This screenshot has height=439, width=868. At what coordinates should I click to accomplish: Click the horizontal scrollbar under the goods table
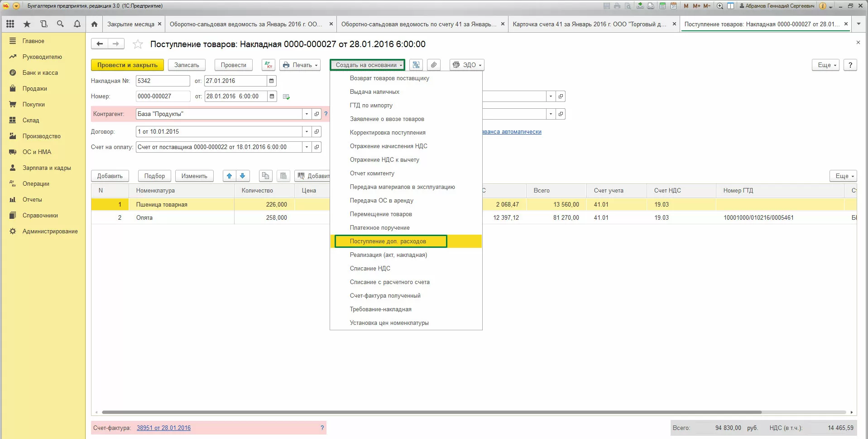pyautogui.click(x=432, y=412)
